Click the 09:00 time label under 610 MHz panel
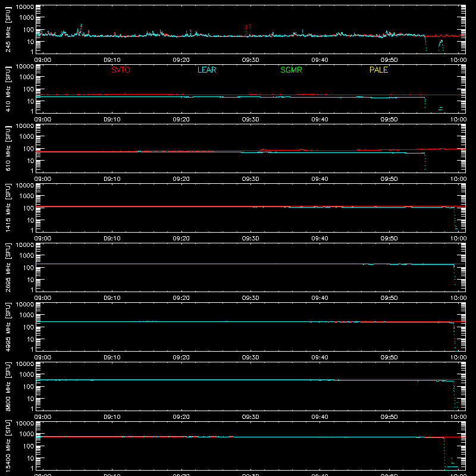Viewport: 476px width, 476px height. tap(43, 179)
